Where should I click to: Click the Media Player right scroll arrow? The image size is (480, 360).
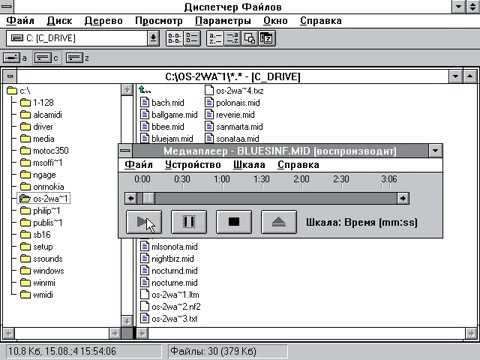coord(403,198)
